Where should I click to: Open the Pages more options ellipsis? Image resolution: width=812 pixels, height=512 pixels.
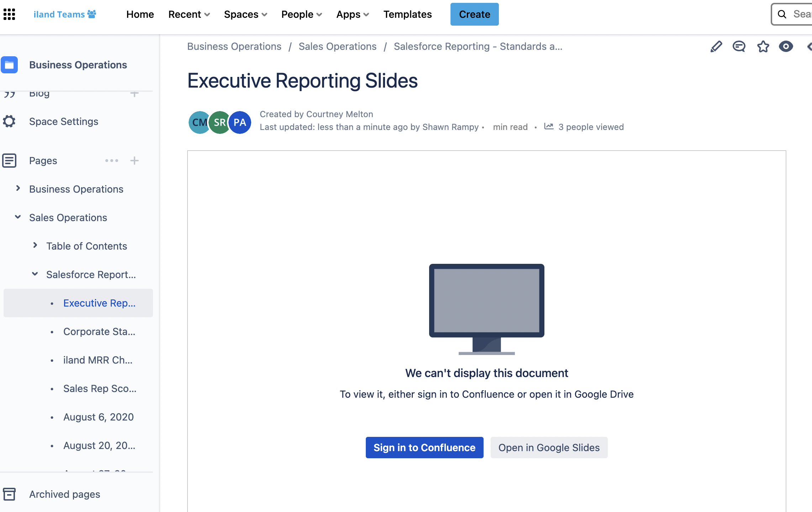coord(112,161)
